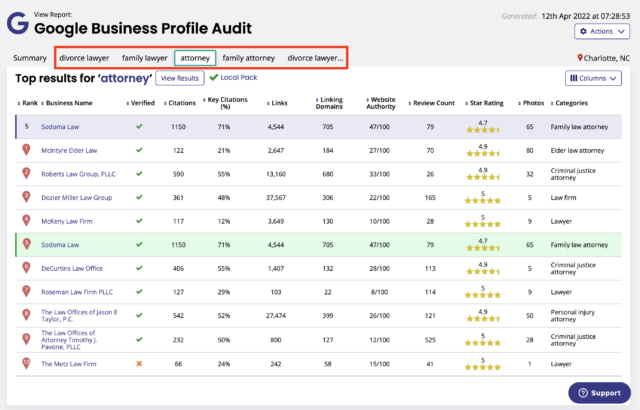Sort table by Citations column

click(184, 102)
